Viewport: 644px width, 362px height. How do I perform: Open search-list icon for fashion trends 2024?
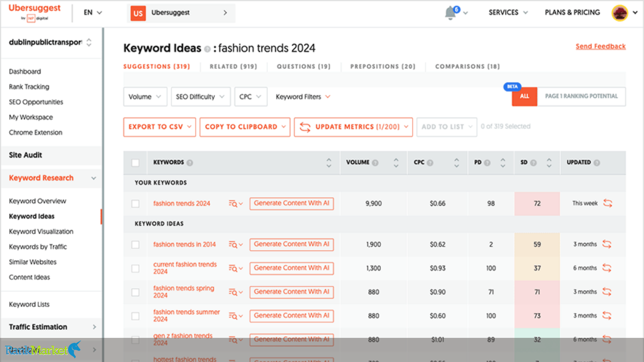tap(235, 204)
